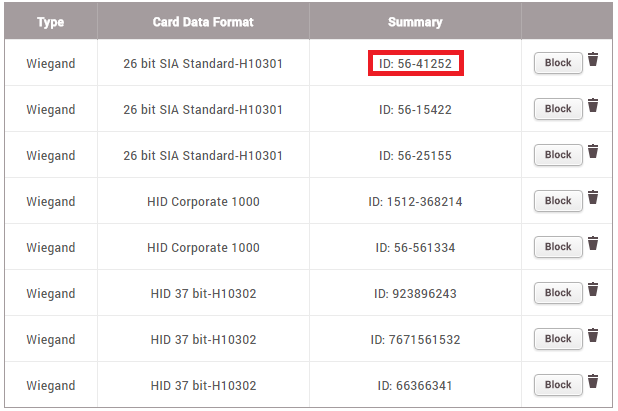Block card ID 56-25155
The image size is (618, 411).
pyautogui.click(x=558, y=155)
